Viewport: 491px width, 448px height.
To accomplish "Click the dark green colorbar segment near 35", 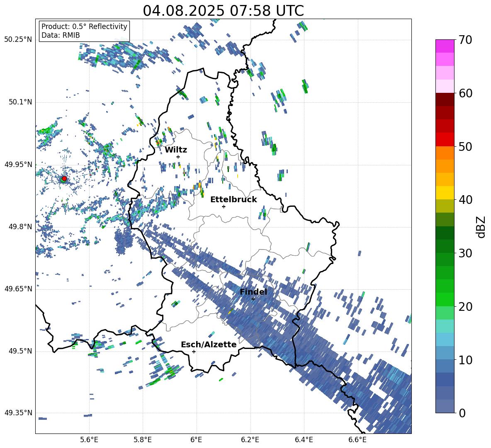I will pos(445,233).
